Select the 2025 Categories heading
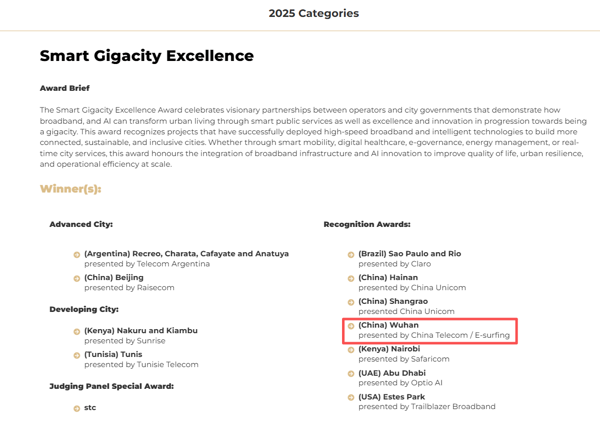This screenshot has width=600, height=423. coord(313,13)
